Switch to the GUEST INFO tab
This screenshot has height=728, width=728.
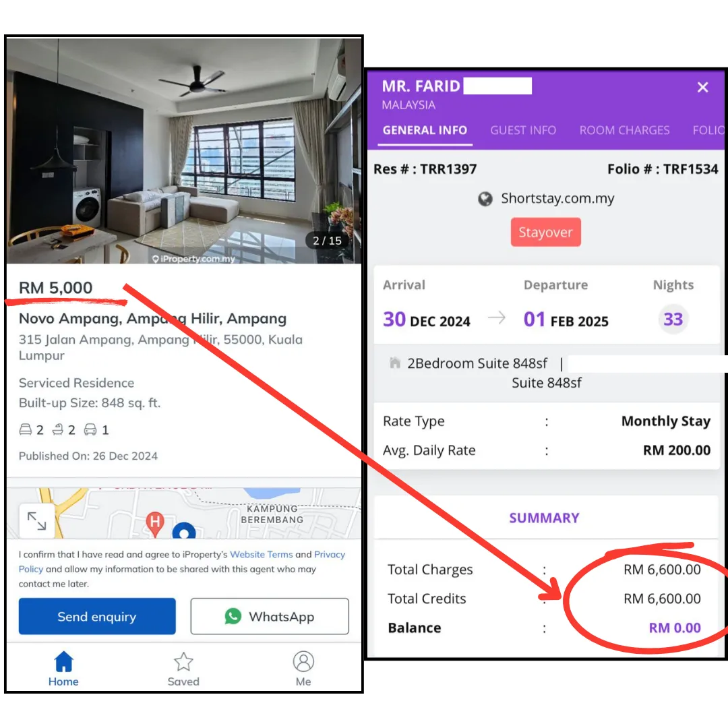(523, 131)
